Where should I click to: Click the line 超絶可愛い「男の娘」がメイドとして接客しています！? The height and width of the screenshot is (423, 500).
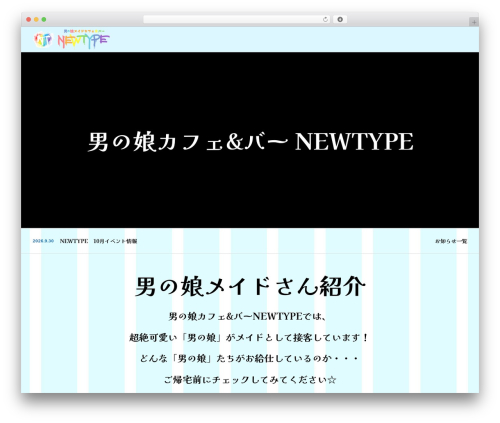(249, 337)
